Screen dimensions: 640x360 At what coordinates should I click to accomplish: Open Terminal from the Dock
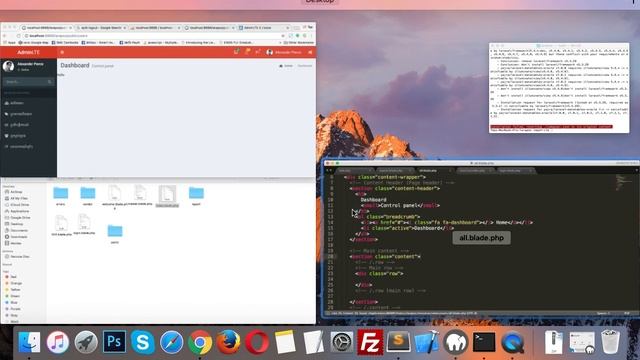tap(484, 342)
